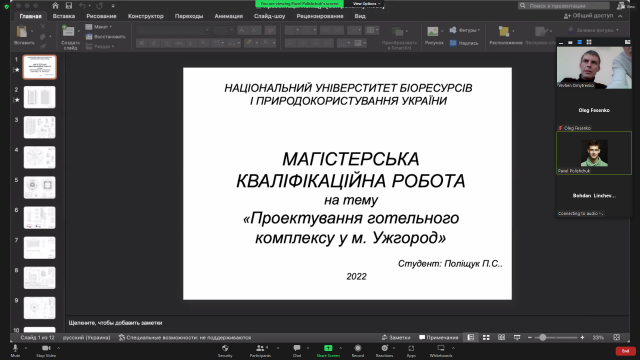
Task: Toggle the Примечания comments pane
Action: (439, 338)
